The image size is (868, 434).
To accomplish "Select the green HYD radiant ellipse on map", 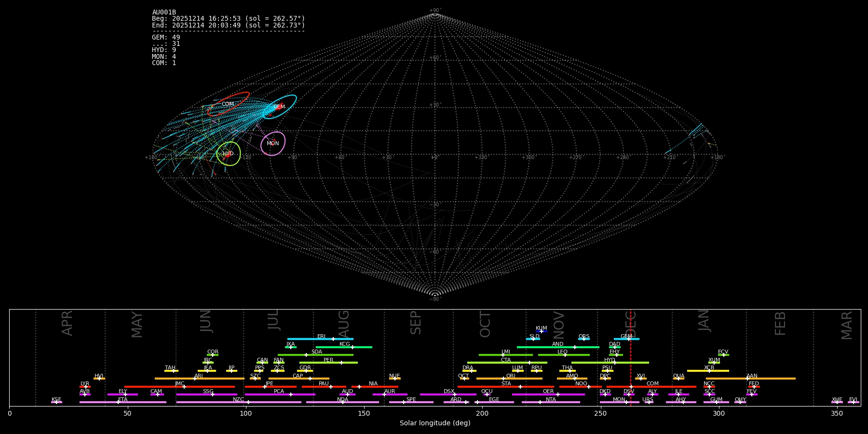I will tap(229, 153).
